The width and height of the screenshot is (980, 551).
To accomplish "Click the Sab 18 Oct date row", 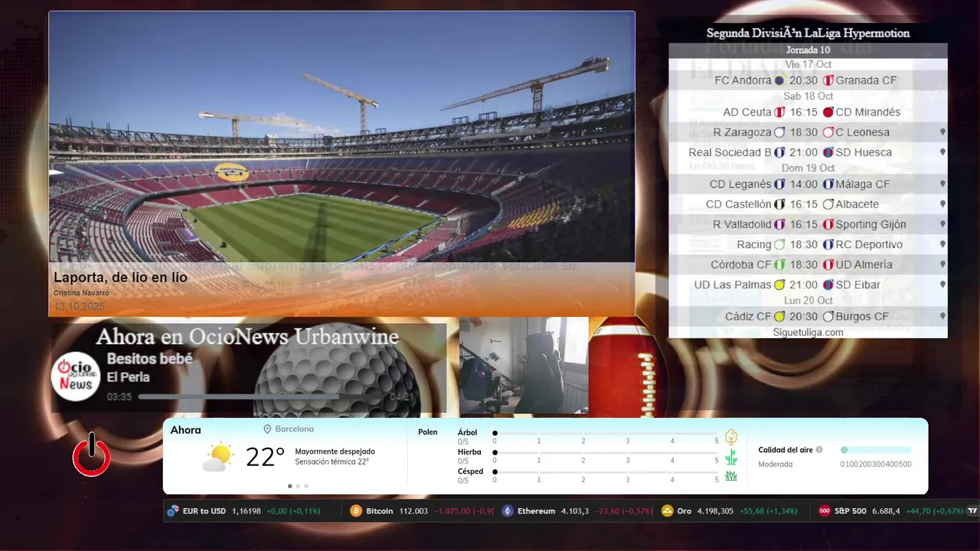I will pos(808,96).
